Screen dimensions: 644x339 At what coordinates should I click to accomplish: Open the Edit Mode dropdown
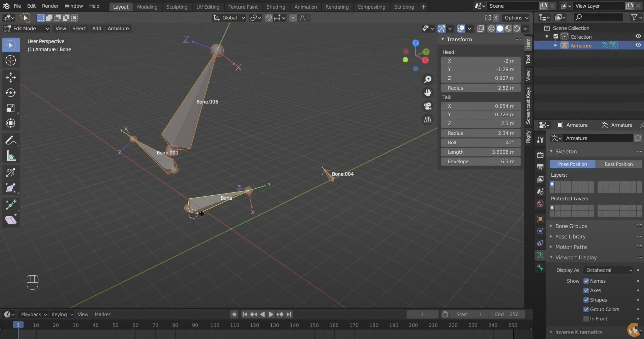pos(26,29)
